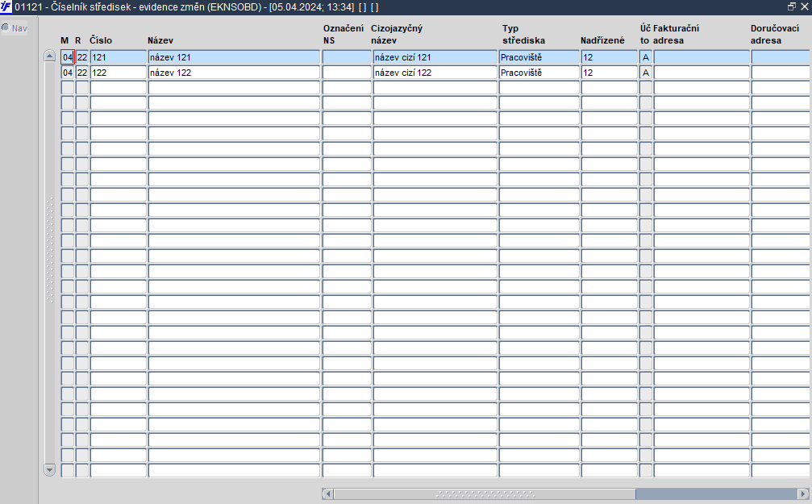Image resolution: width=812 pixels, height=504 pixels.
Task: Click the vertical scrollbar up arrow
Action: [x=50, y=56]
